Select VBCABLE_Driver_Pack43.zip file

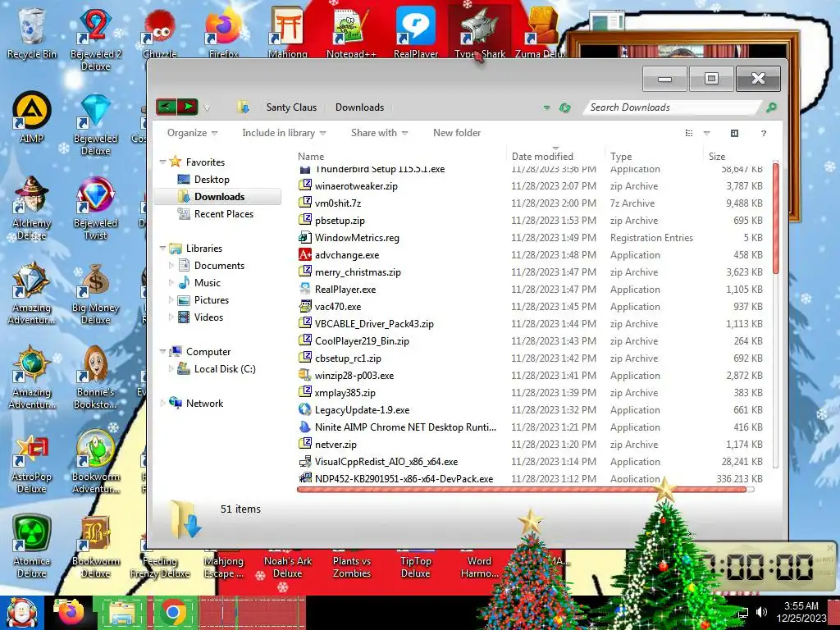click(374, 323)
